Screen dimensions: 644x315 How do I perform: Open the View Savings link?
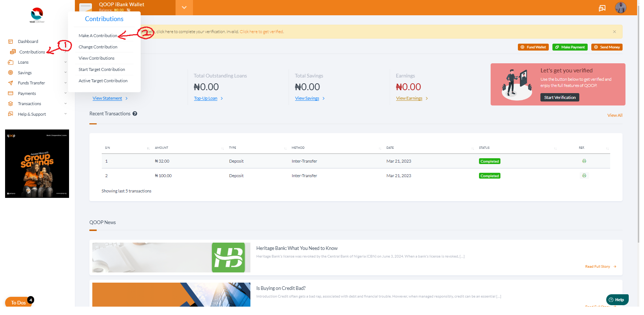tap(307, 98)
